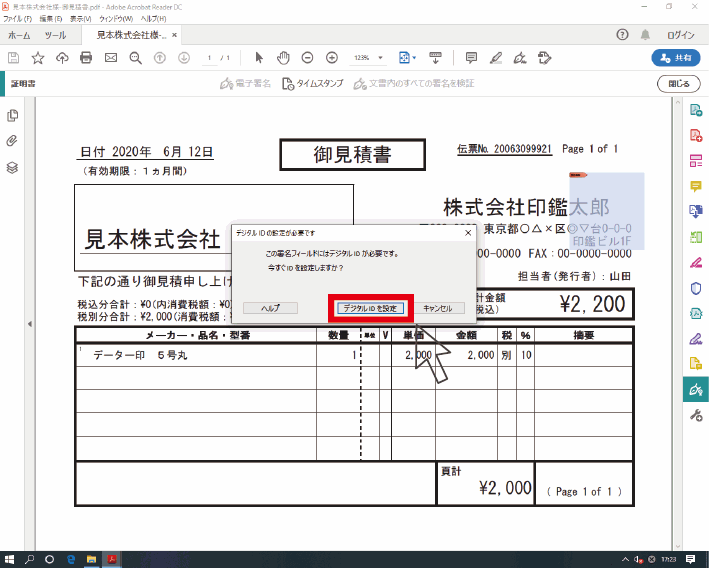The height and width of the screenshot is (568, 709).
Task: Send the file by email envelope icon
Action: click(111, 58)
